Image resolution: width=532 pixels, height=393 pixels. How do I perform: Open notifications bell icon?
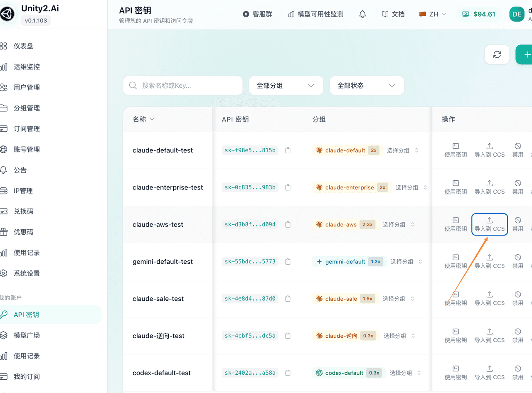pos(362,14)
